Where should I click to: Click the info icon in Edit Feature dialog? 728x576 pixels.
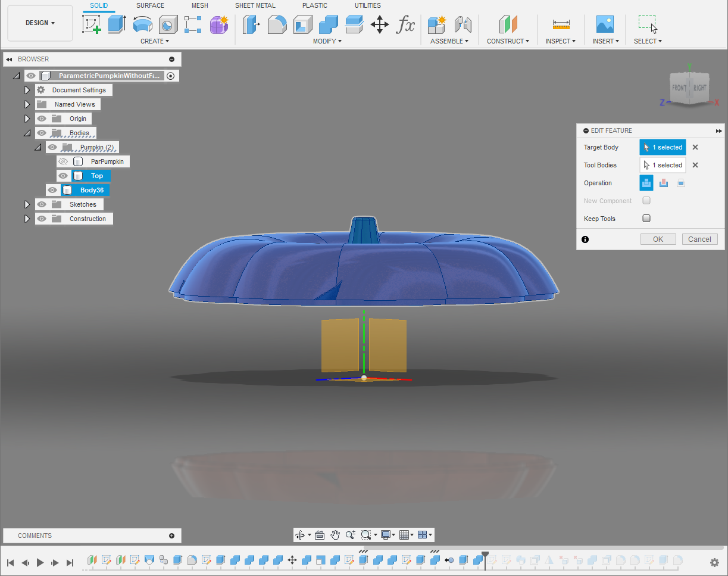[585, 239]
